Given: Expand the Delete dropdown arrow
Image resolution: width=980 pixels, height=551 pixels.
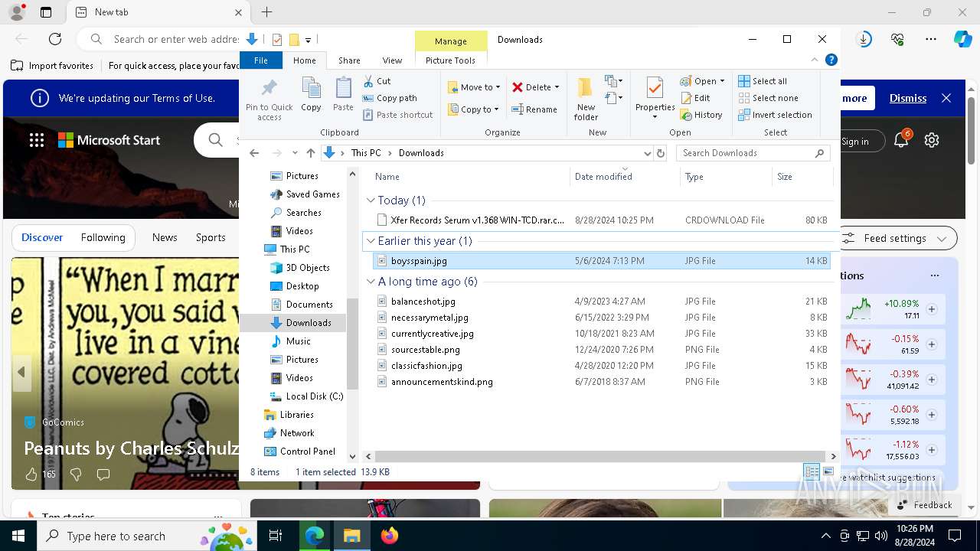Looking at the screenshot, I should (557, 87).
